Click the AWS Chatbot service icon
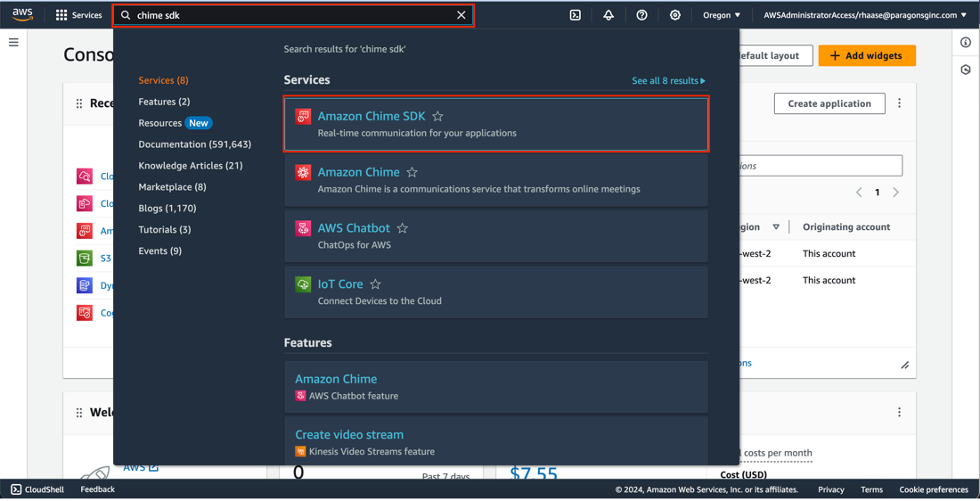The image size is (980, 501). pyautogui.click(x=303, y=228)
